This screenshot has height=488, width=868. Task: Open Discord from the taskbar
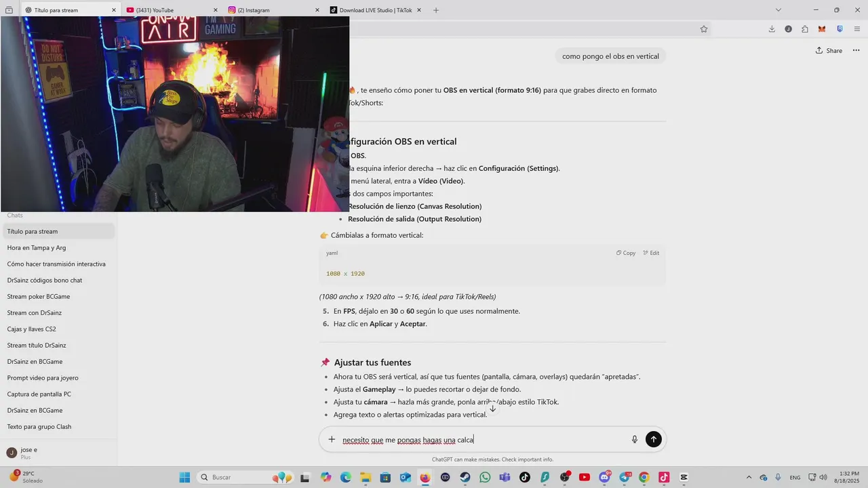(x=604, y=477)
